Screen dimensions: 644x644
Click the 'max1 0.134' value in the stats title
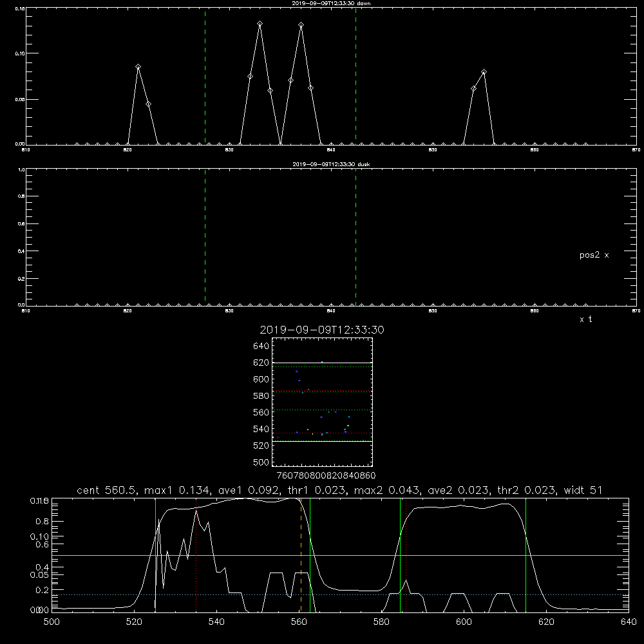[x=178, y=490]
